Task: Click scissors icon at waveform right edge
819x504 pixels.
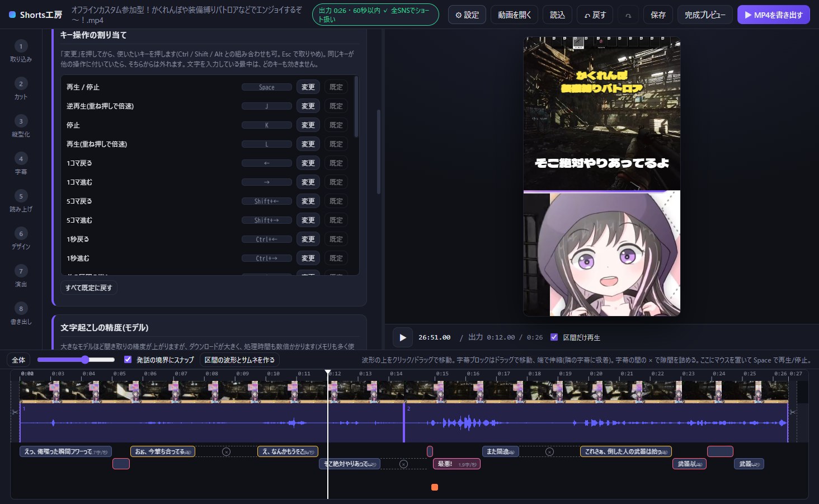Action: [792, 412]
